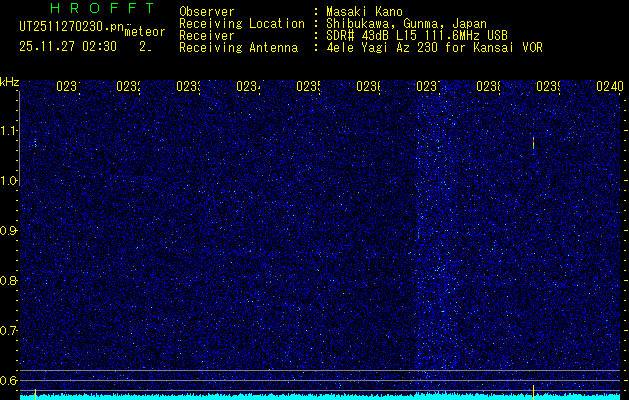The width and height of the screenshot is (629, 400).
Task: Click the 0237 time marker
Action: pyautogui.click(x=428, y=86)
